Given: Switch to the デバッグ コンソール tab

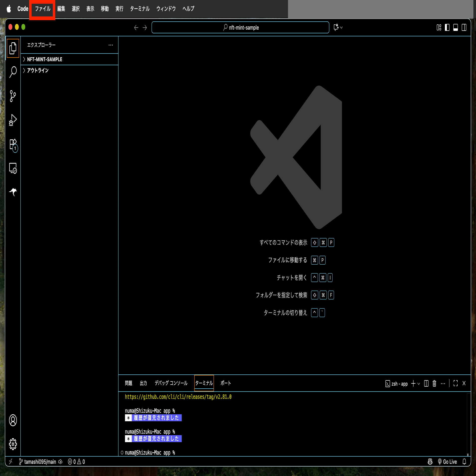Looking at the screenshot, I should pos(171,383).
